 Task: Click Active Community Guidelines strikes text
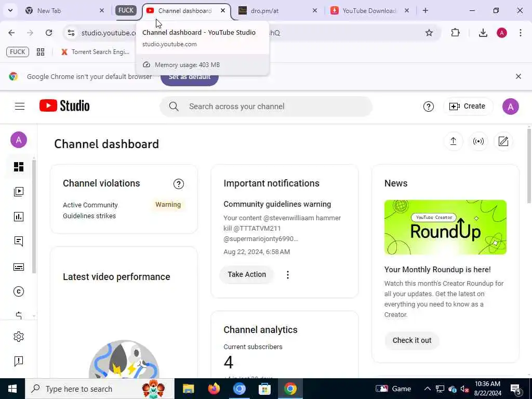tap(90, 210)
